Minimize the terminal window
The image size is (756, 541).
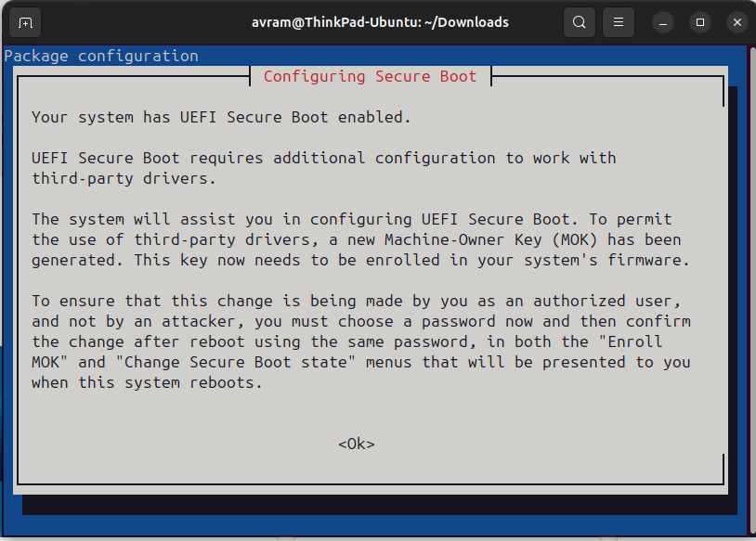663,22
